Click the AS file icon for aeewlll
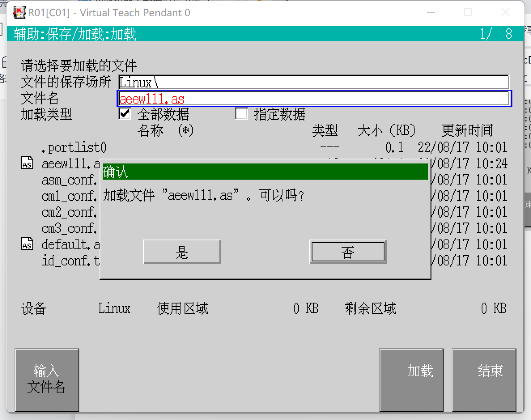The height and width of the screenshot is (420, 531). (x=27, y=163)
